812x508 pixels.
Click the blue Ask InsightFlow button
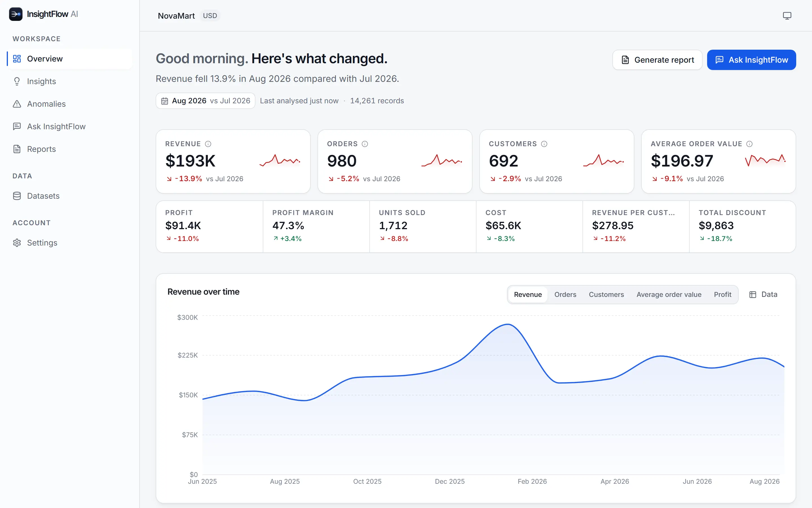(751, 60)
